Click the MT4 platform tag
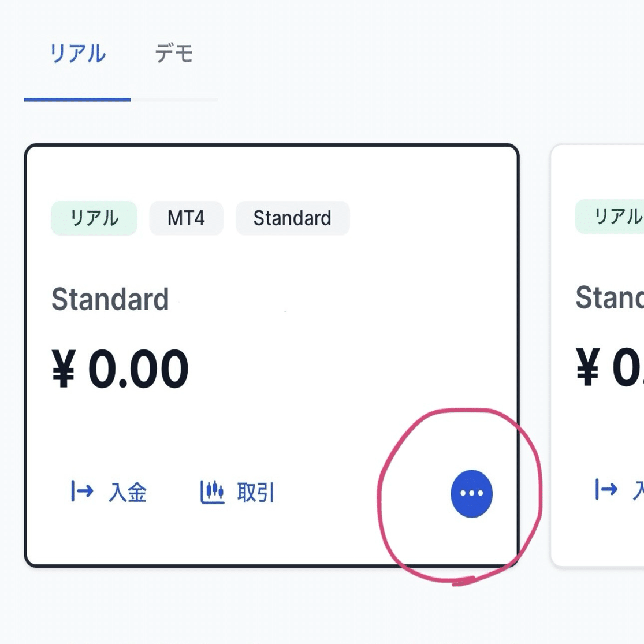Viewport: 644px width, 644px height. [x=186, y=218]
